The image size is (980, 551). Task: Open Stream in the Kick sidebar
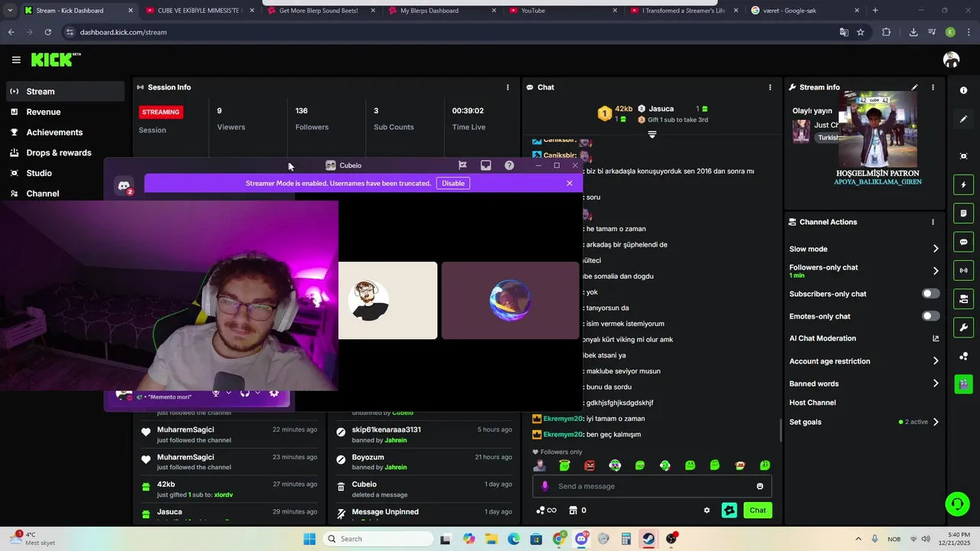65,91
